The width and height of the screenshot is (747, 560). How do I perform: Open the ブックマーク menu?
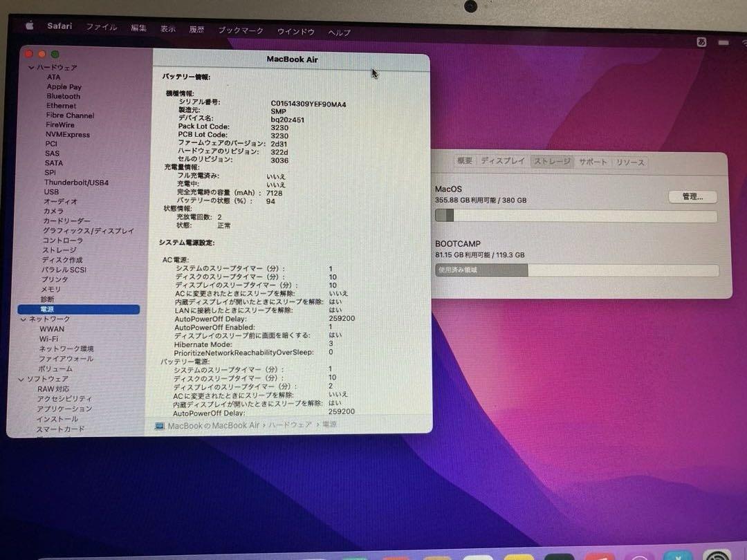241,30
